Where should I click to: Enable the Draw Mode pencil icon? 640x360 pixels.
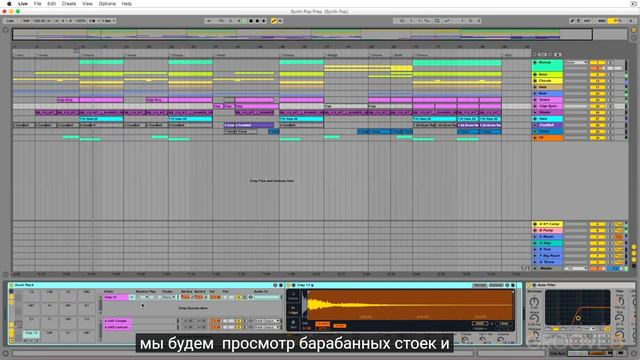pyautogui.click(x=572, y=20)
